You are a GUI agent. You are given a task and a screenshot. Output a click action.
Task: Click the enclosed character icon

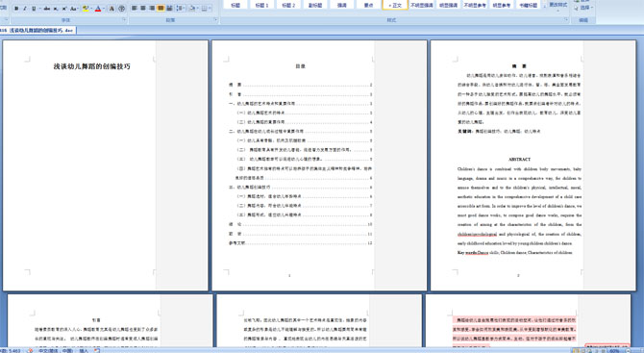pyautogui.click(x=122, y=9)
